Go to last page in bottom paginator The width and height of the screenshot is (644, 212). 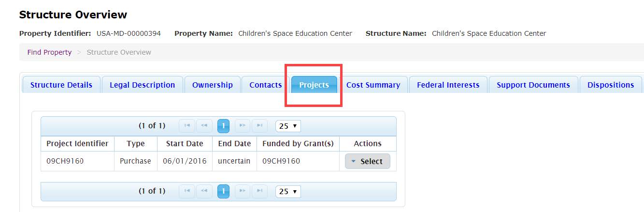pyautogui.click(x=260, y=192)
